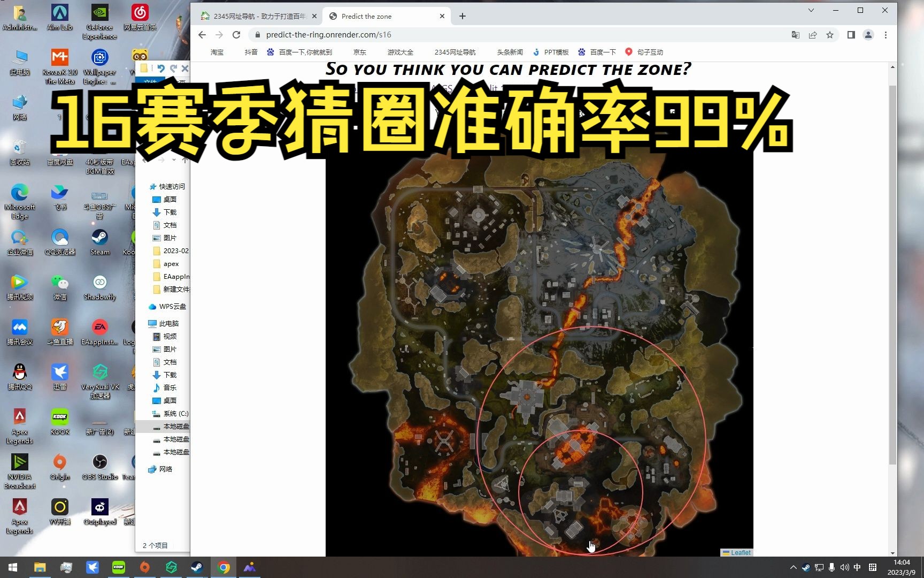Select 2023-02 folder in Explorer sidebar
924x578 pixels.
tap(171, 250)
